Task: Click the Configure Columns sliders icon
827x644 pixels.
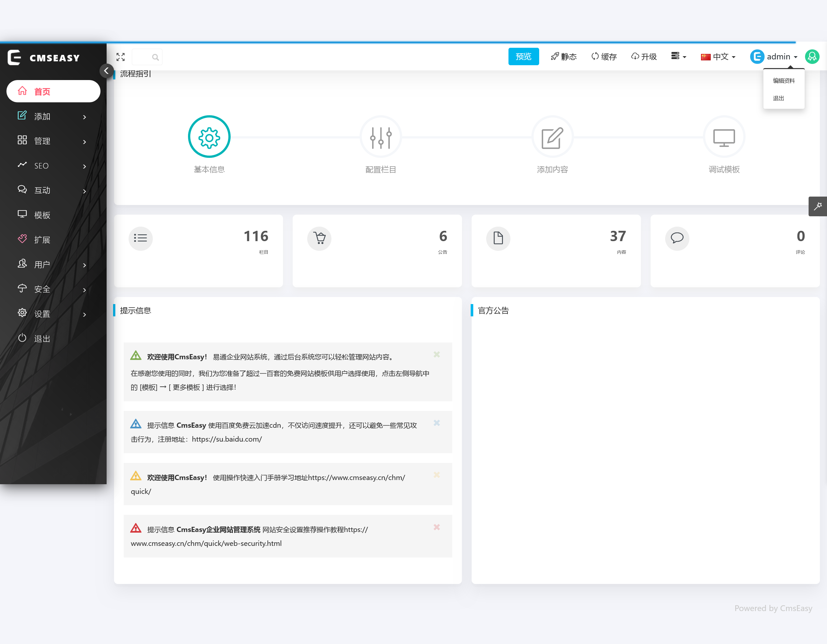Action: (381, 137)
